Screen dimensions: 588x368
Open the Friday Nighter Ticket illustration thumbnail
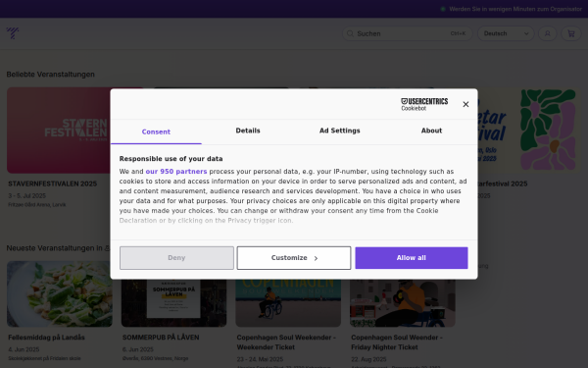pyautogui.click(x=403, y=303)
